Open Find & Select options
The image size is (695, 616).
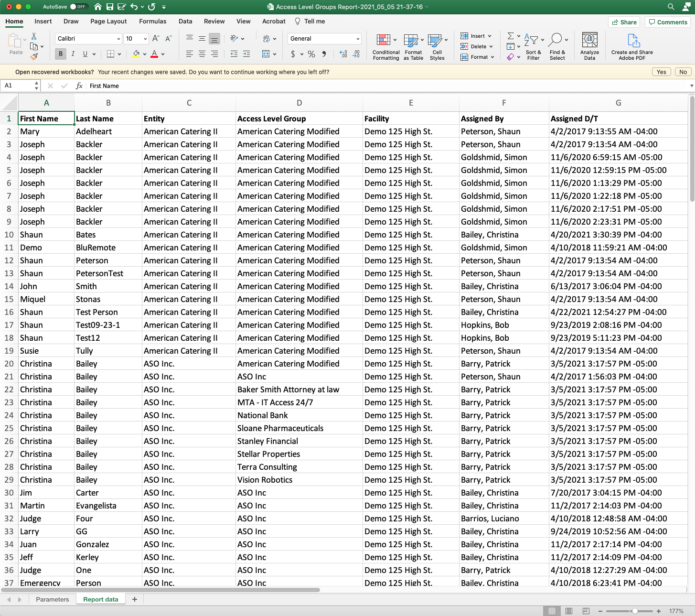(557, 46)
